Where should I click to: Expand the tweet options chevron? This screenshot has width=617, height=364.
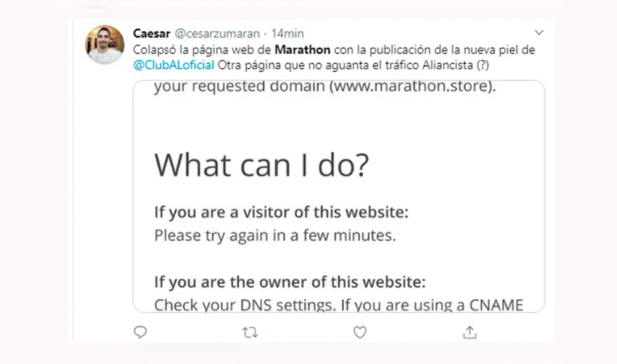click(539, 33)
